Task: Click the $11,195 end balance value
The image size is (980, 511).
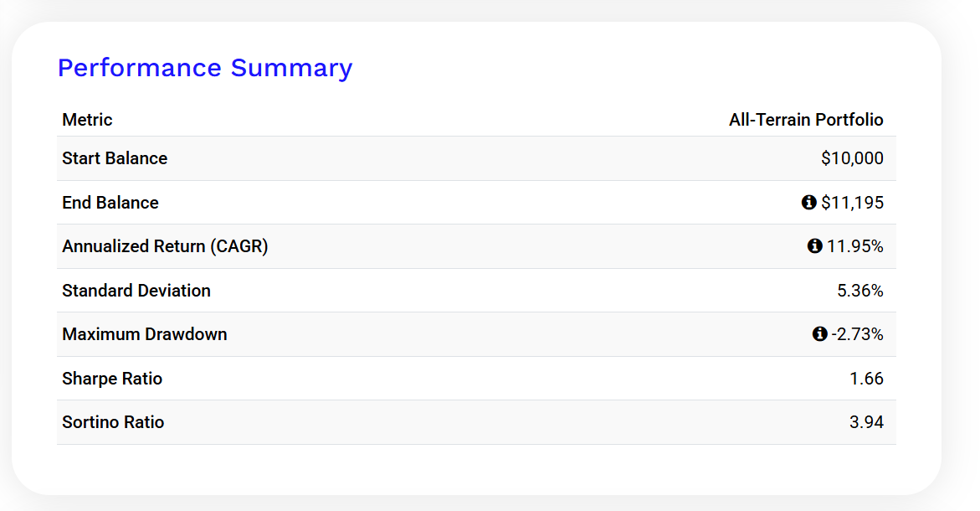Action: click(852, 203)
